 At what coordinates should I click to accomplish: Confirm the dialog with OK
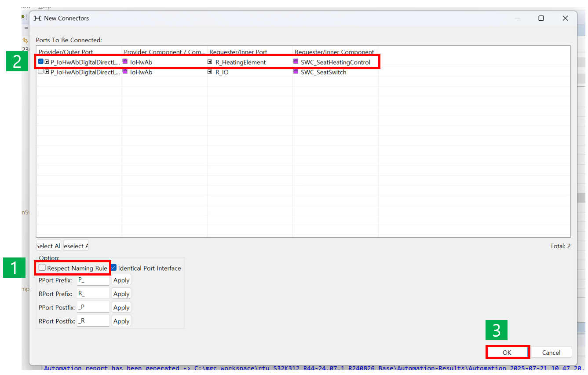coord(507,352)
